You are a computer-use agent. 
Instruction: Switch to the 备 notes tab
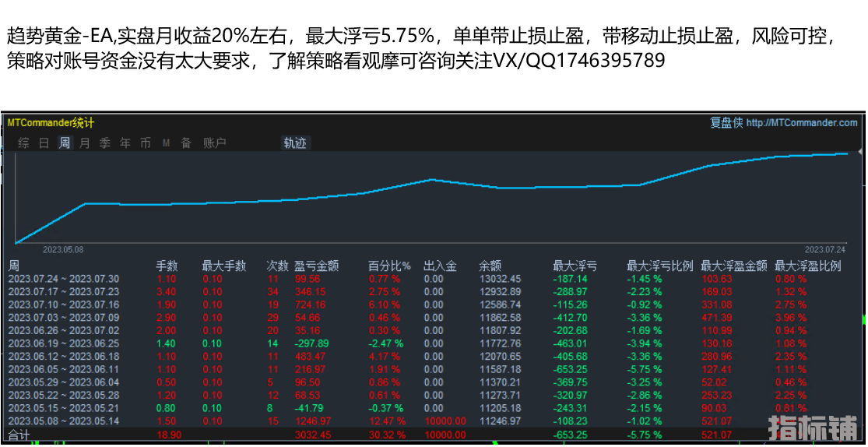185,143
